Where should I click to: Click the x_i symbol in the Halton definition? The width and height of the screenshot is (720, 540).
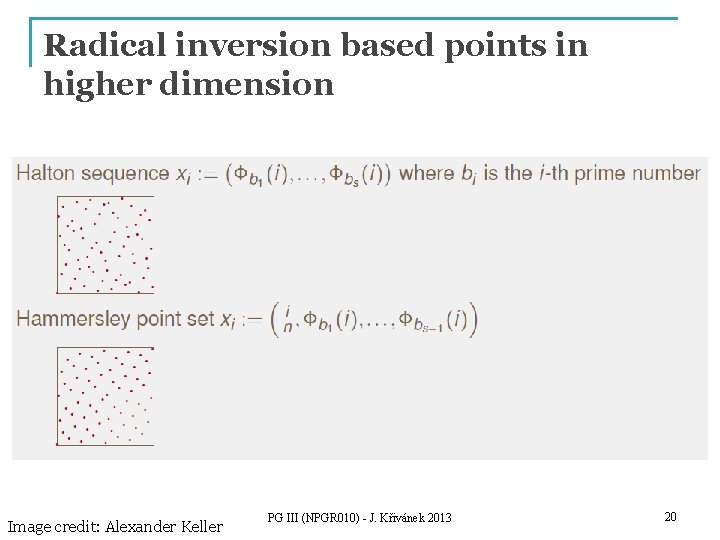pyautogui.click(x=184, y=175)
